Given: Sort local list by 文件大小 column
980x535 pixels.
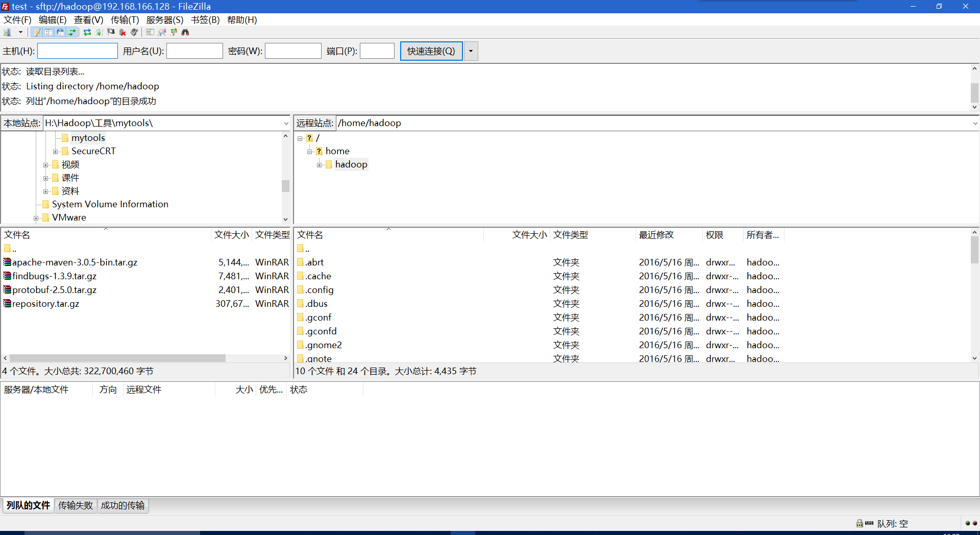Looking at the screenshot, I should point(231,235).
